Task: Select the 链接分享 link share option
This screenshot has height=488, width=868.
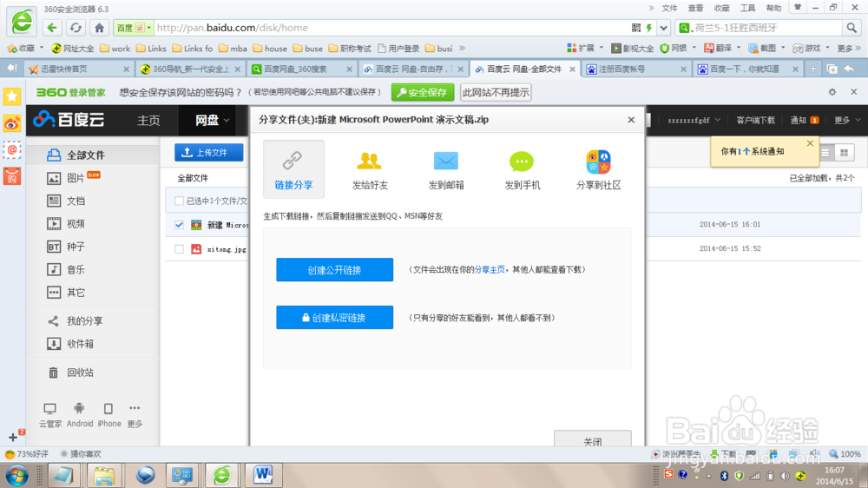Action: point(293,169)
